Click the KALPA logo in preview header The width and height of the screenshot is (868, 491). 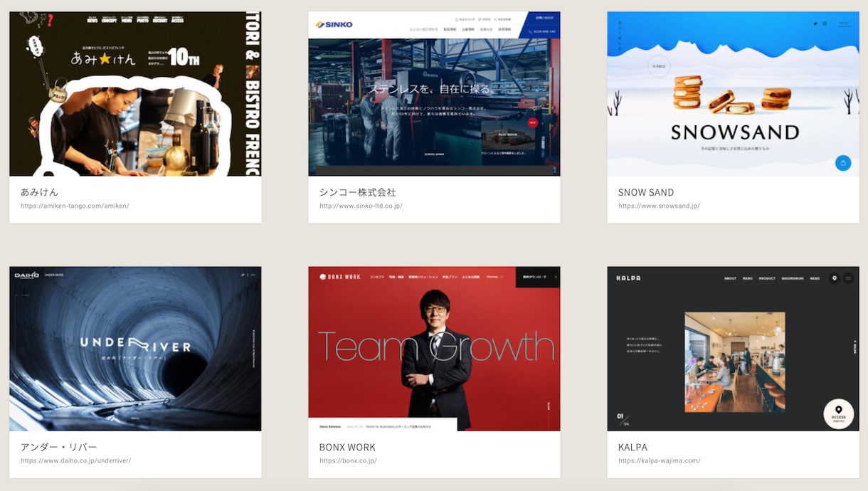click(628, 278)
